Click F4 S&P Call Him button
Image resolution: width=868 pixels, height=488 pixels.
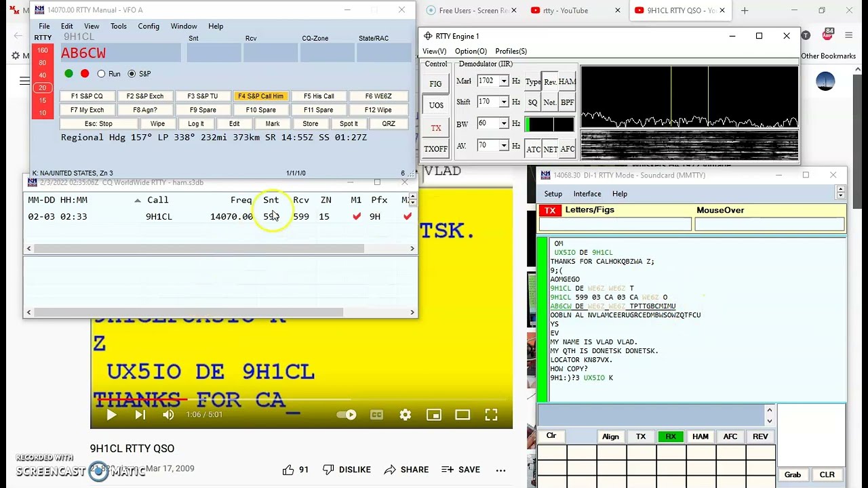click(x=261, y=96)
